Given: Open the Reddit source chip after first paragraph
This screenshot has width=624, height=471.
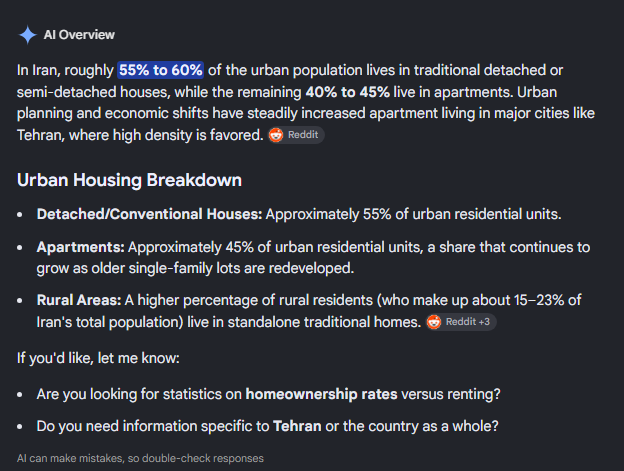Looking at the screenshot, I should [296, 135].
